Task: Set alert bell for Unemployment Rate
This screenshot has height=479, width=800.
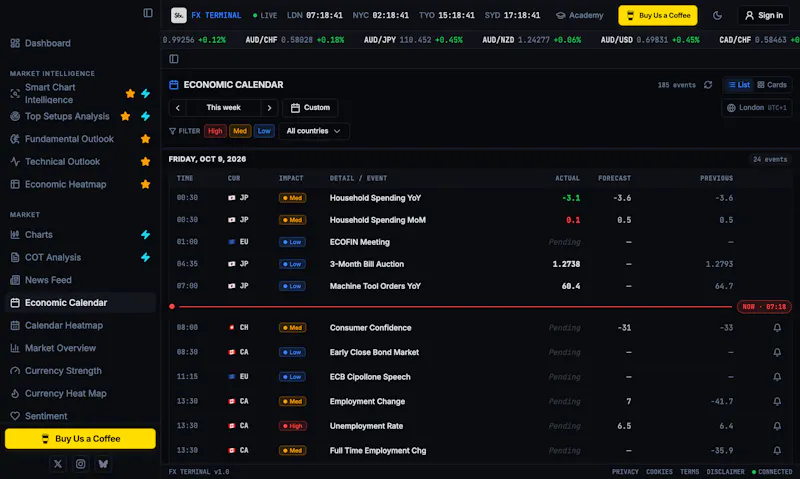Action: 777,426
